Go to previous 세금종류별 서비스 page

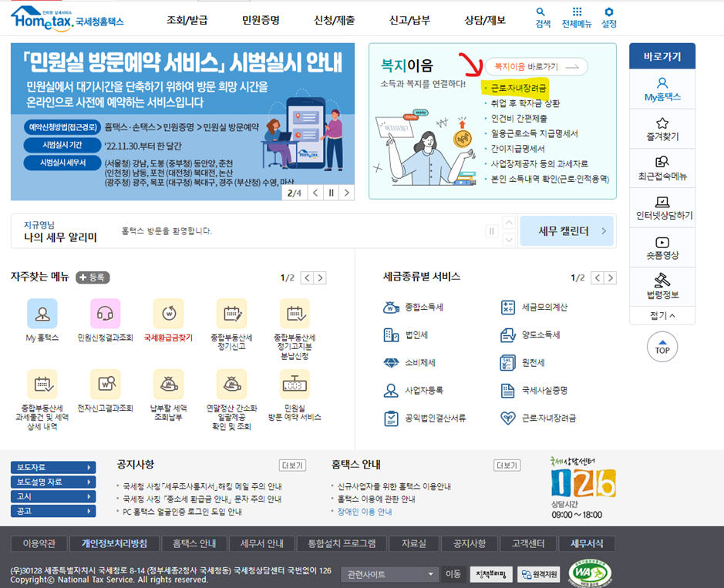tap(598, 278)
